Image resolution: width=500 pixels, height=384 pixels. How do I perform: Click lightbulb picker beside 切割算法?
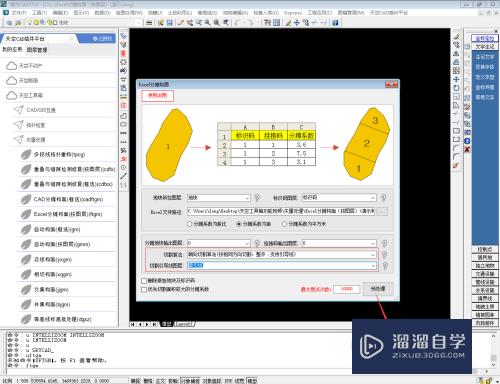pyautogui.click(x=384, y=255)
